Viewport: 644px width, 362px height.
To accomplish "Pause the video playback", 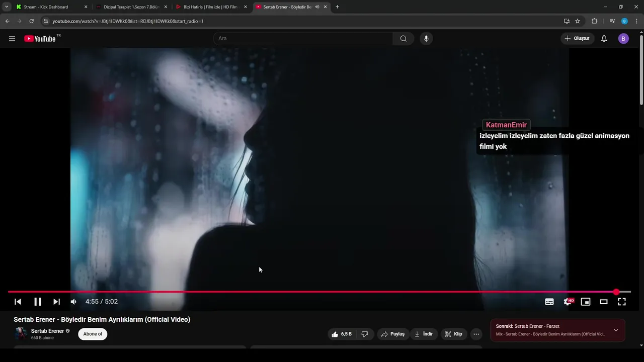I will click(x=38, y=302).
